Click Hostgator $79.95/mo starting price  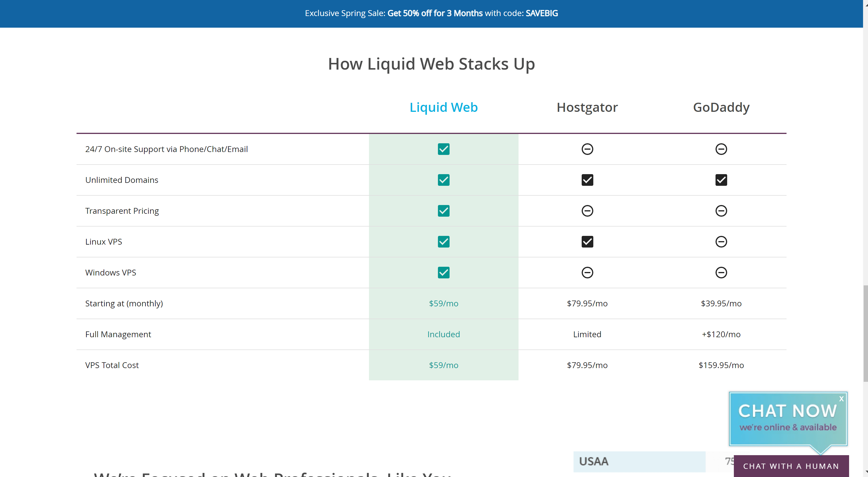(x=587, y=303)
